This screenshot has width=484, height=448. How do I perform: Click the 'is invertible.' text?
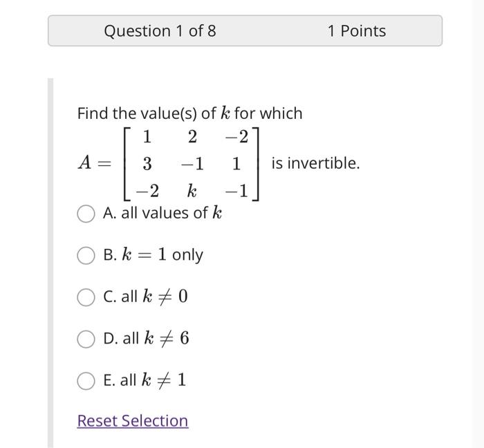(x=315, y=164)
